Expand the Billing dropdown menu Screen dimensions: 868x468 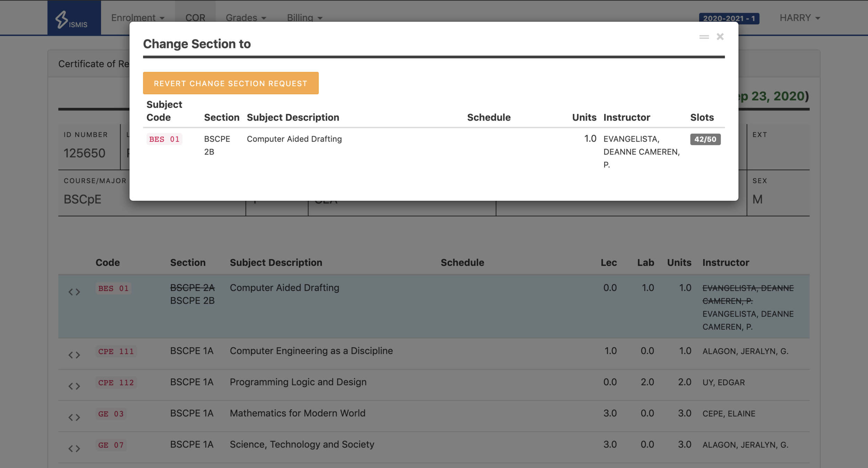[304, 18]
